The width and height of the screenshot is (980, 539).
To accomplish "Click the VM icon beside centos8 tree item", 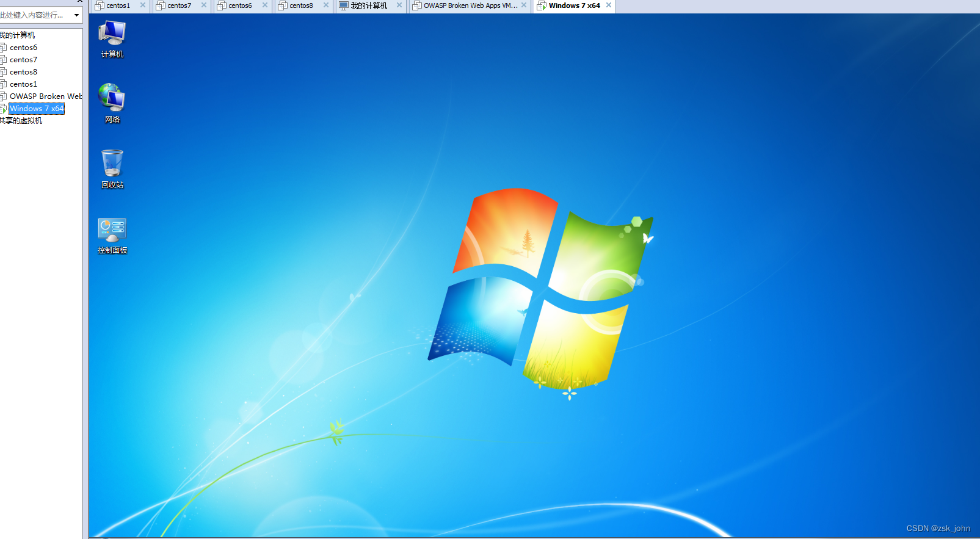I will pyautogui.click(x=3, y=72).
